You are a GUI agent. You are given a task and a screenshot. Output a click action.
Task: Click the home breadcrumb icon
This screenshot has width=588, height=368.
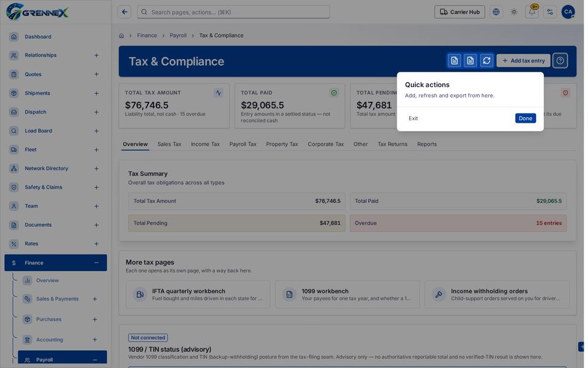121,36
